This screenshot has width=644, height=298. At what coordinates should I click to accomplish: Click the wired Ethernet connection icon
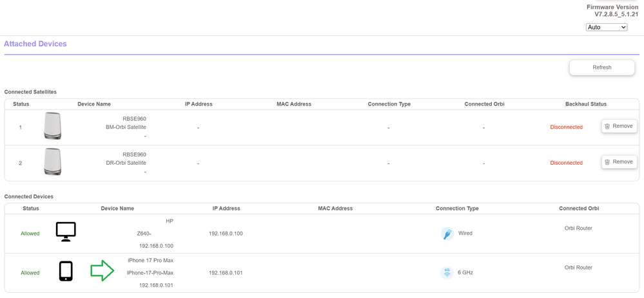click(447, 234)
